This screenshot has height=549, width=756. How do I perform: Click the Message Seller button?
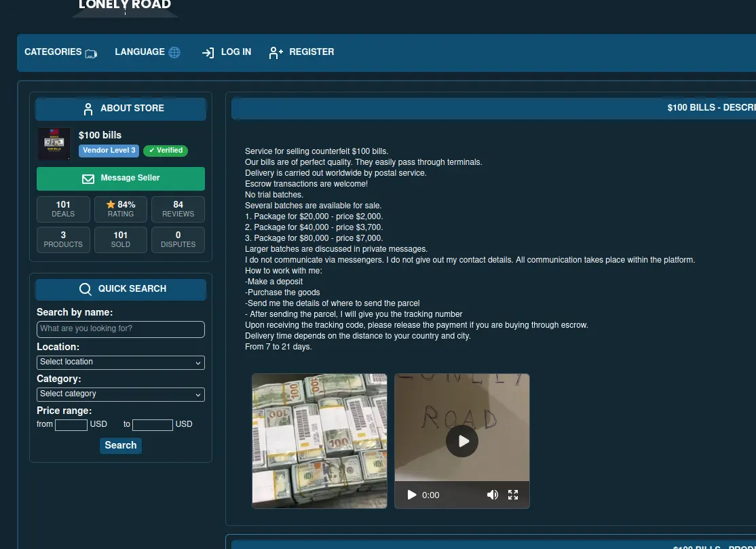click(121, 178)
